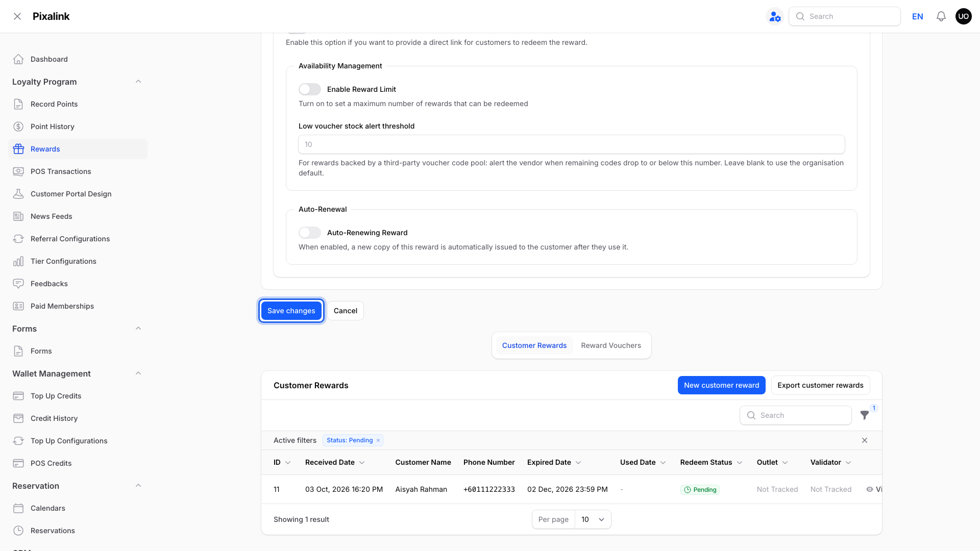View the reward row with the eye icon
This screenshot has width=980, height=551.
click(870, 489)
